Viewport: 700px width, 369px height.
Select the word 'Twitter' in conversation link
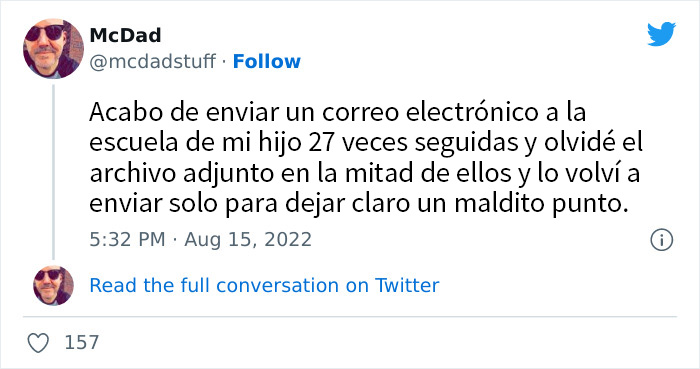[407, 286]
